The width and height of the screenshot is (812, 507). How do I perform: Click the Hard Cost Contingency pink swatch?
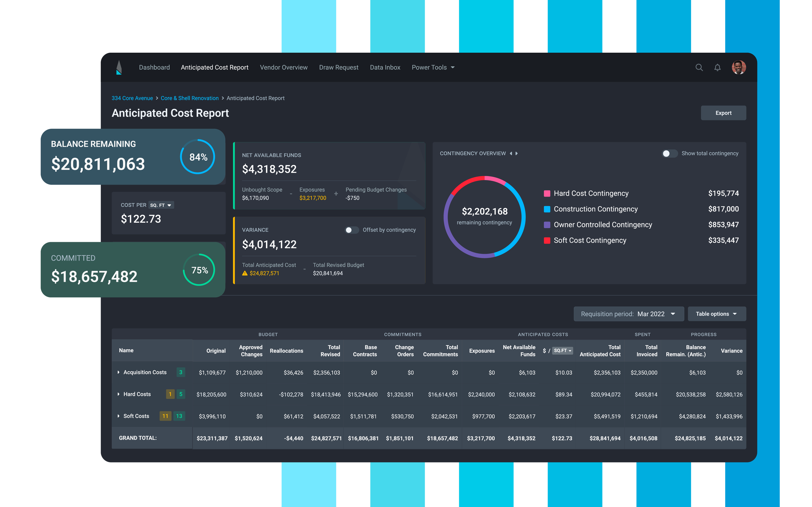547,193
